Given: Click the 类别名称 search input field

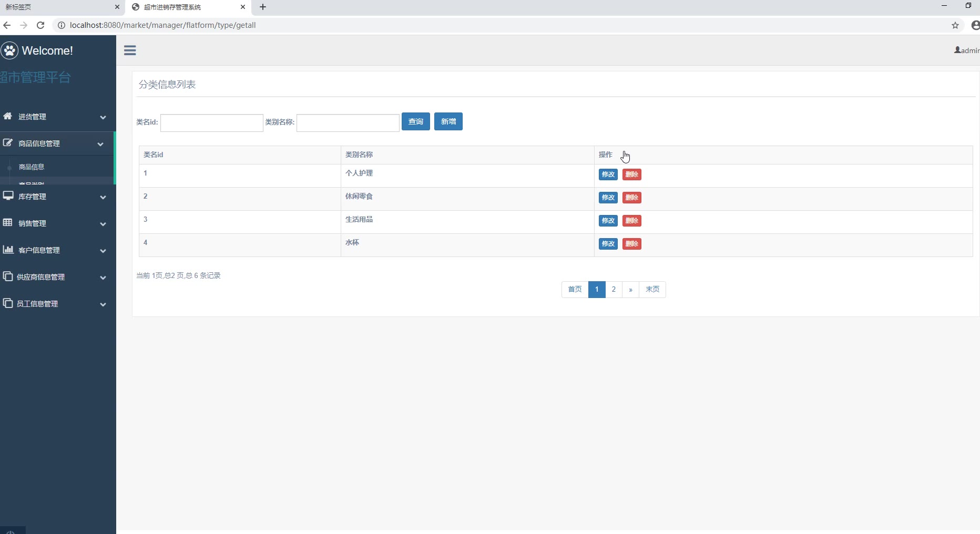Looking at the screenshot, I should (348, 123).
